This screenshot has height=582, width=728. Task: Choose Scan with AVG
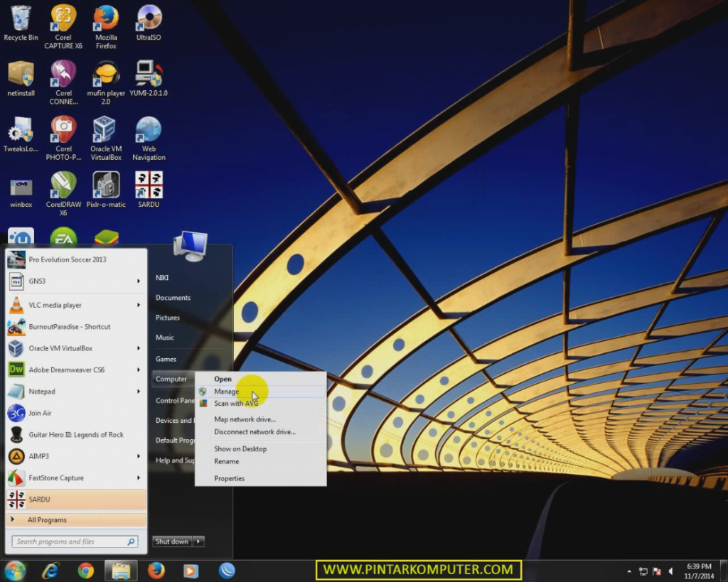pos(260,404)
